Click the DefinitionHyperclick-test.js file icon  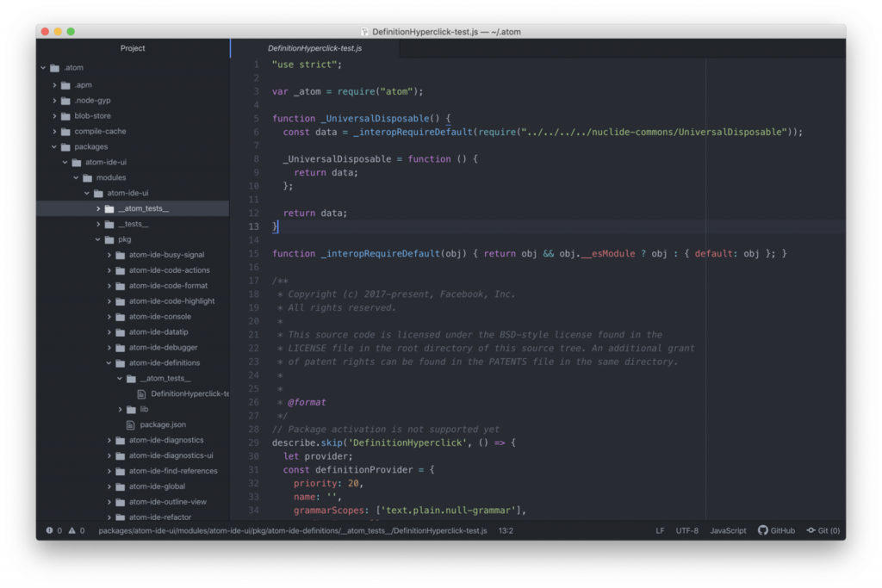[x=140, y=393]
